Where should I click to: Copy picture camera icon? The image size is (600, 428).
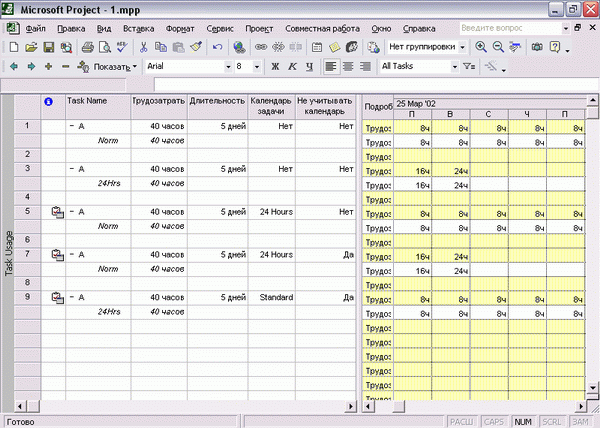coord(537,47)
